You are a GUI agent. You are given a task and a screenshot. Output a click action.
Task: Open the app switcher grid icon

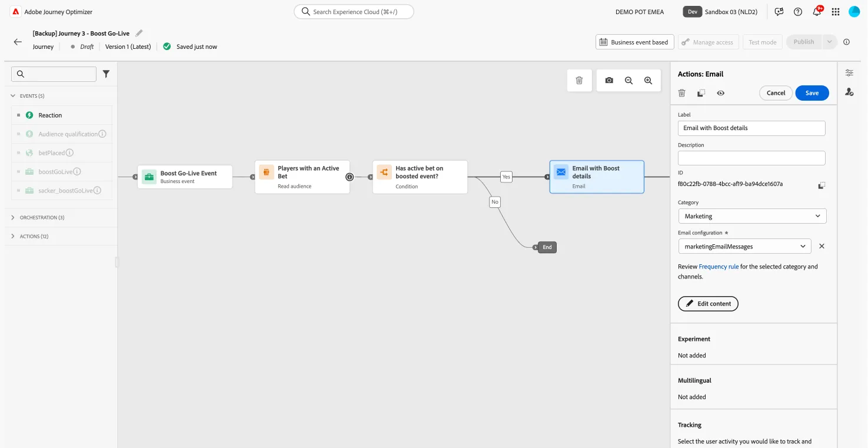836,12
